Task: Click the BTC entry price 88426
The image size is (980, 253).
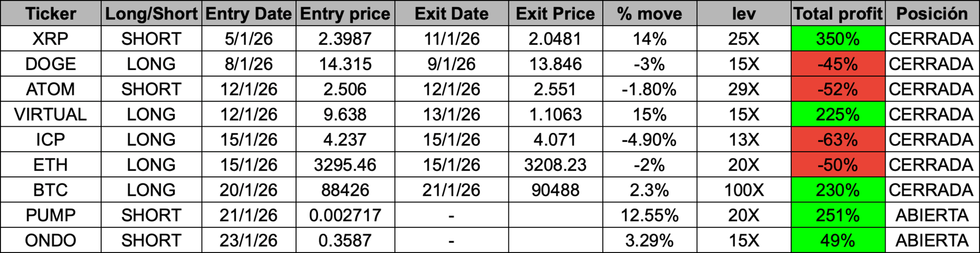Action: point(345,190)
